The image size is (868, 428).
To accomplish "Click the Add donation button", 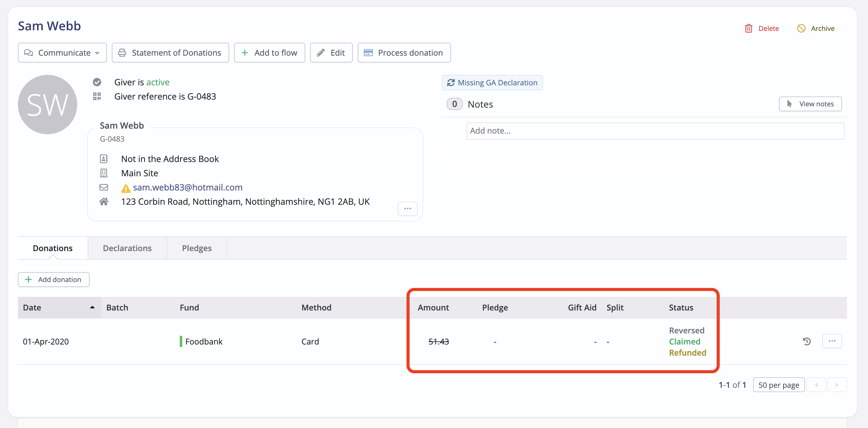I will pyautogui.click(x=53, y=280).
